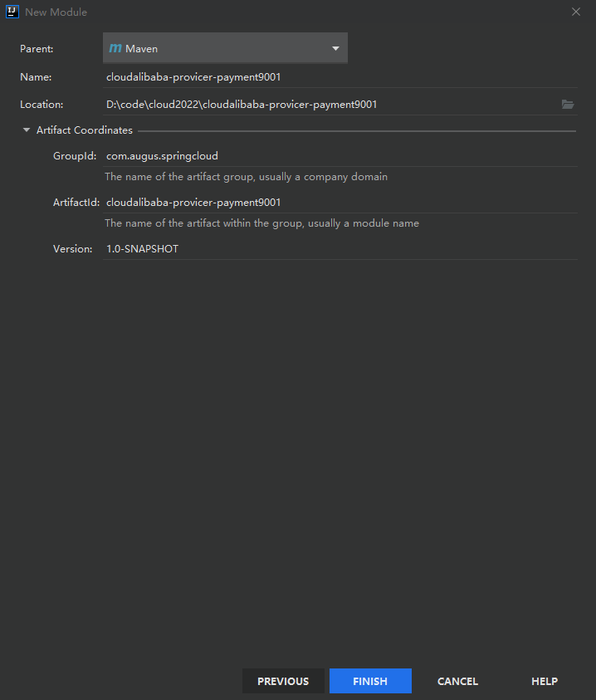
Task: Click the GroupId hint about company domain
Action: pos(246,177)
